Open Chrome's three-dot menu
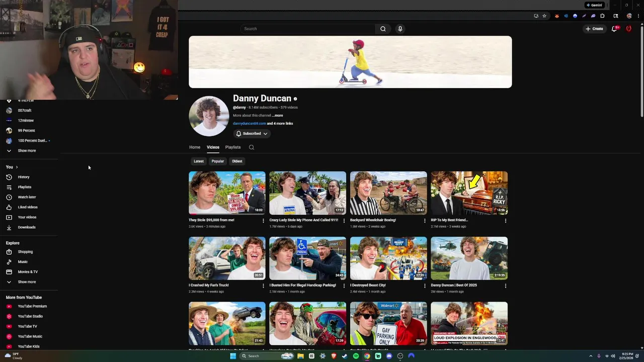644x362 pixels. [x=638, y=16]
